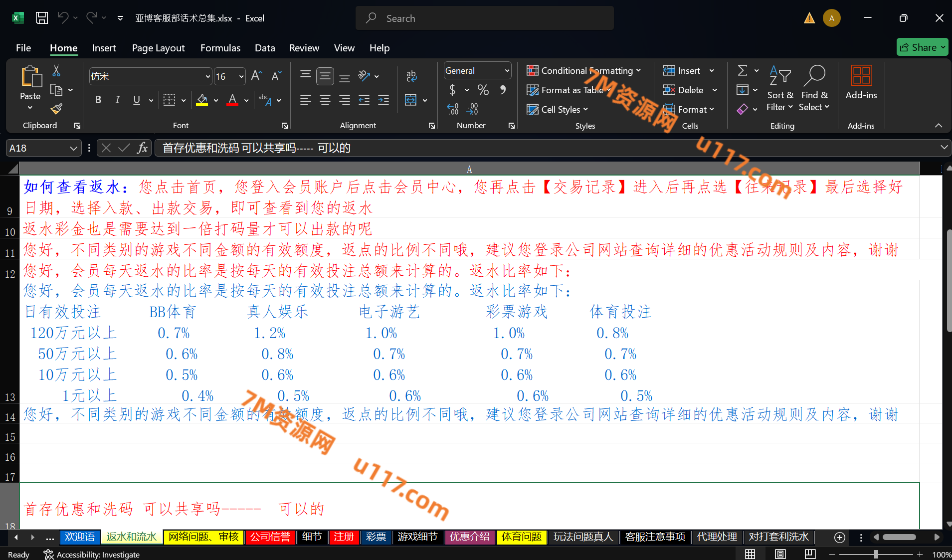Click the green Share button
The height and width of the screenshot is (560, 952).
(922, 47)
